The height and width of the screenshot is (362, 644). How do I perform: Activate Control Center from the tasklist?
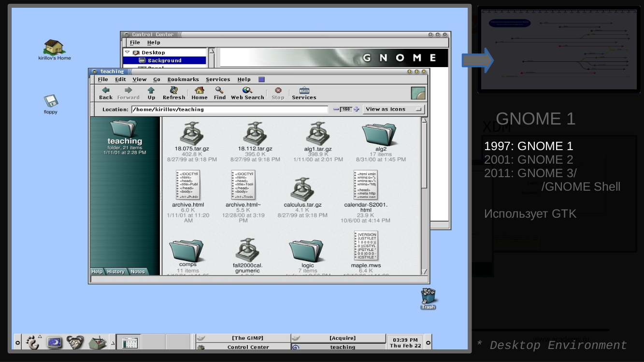click(x=243, y=347)
